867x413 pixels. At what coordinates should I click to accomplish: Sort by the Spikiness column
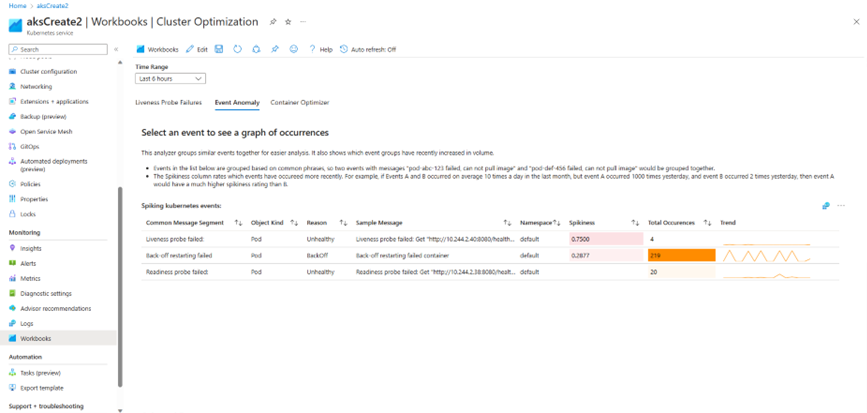[635, 222]
